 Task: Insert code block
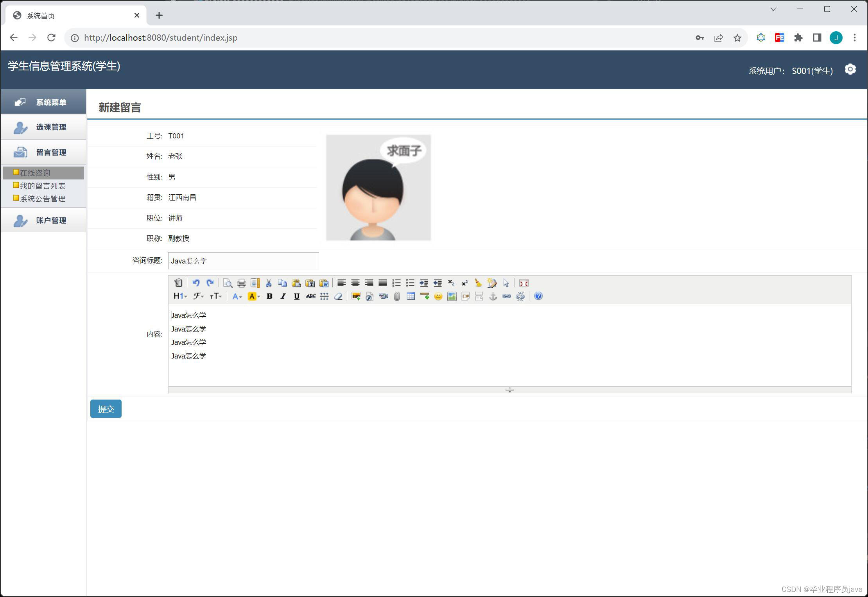coord(465,296)
